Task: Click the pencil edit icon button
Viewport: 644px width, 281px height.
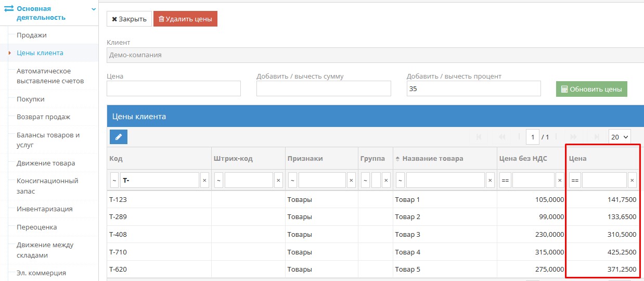Action: (x=119, y=137)
